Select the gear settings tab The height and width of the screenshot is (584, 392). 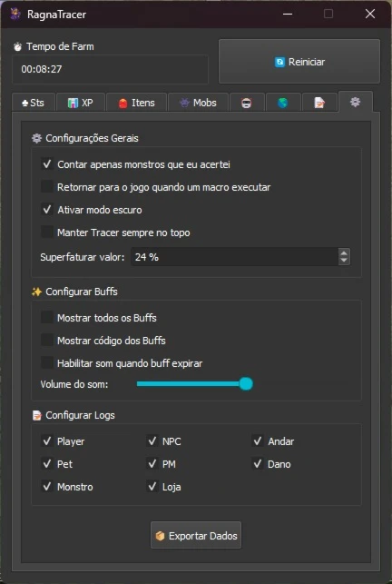356,102
